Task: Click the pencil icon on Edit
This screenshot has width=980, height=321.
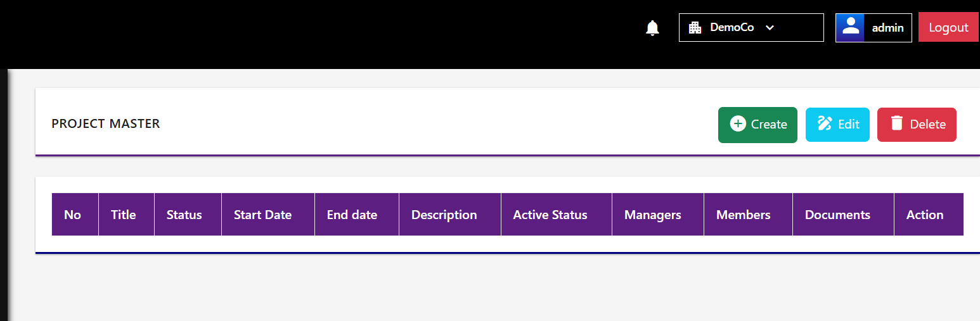Action: [x=825, y=123]
